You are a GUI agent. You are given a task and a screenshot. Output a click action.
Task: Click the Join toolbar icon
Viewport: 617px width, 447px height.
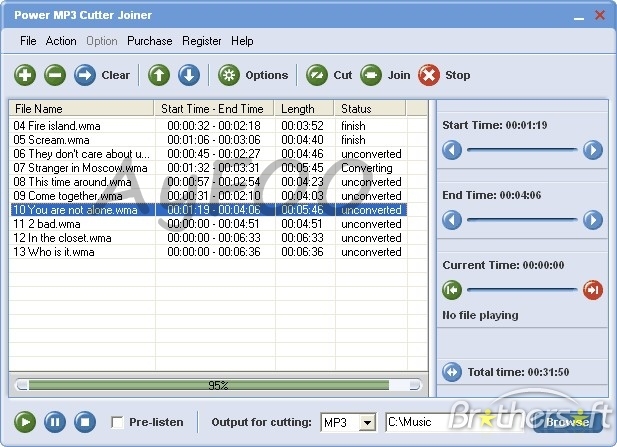[x=371, y=75]
